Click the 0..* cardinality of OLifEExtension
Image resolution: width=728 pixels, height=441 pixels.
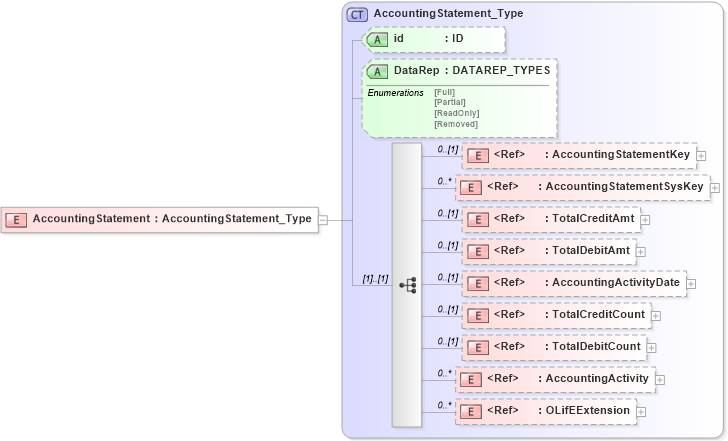coord(444,406)
